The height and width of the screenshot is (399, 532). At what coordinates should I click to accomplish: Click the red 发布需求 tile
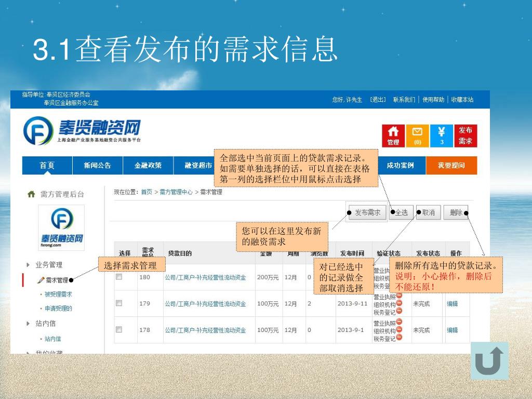coord(465,136)
